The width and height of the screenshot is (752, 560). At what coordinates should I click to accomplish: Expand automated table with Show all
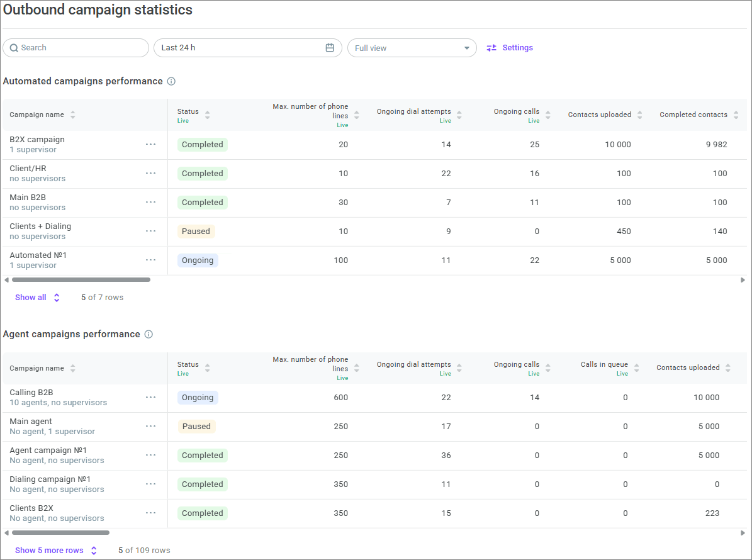(x=37, y=297)
